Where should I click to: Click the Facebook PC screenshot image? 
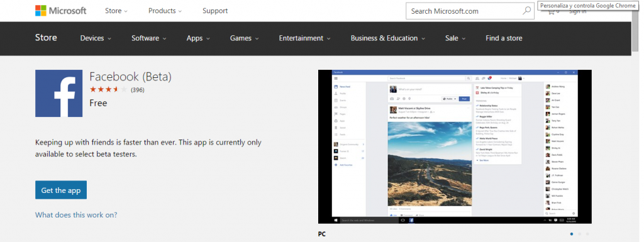[455, 146]
